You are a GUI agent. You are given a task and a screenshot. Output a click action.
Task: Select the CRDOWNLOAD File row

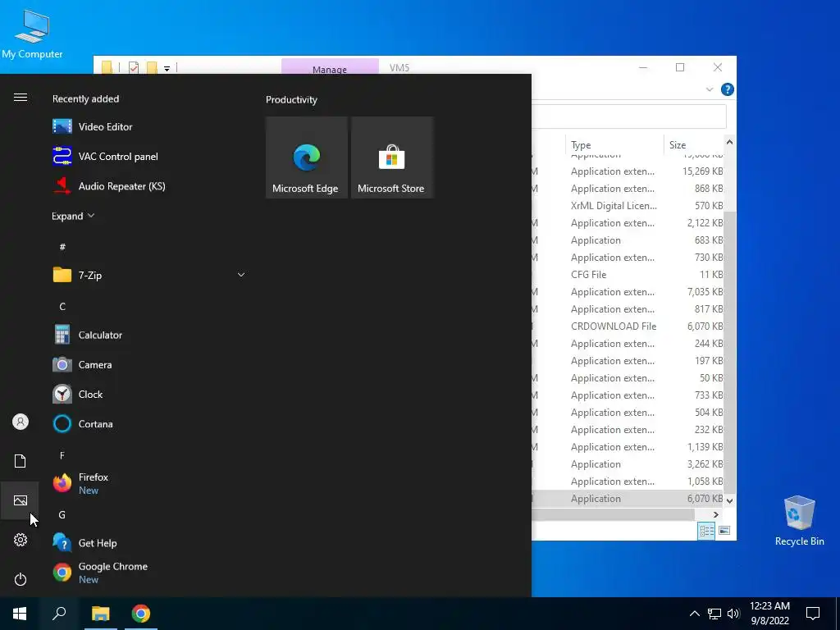(628, 326)
